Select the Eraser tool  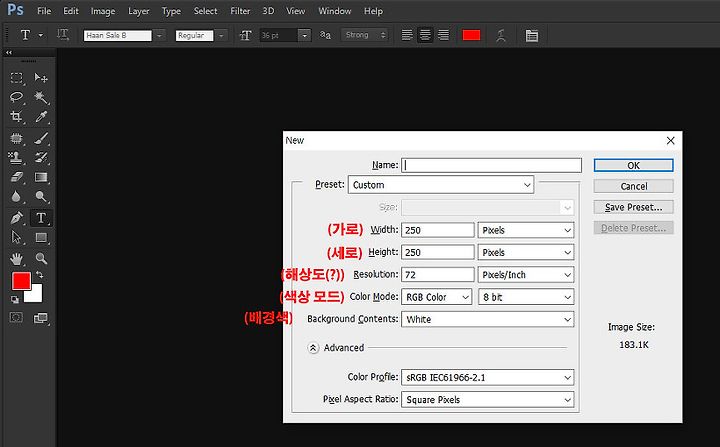17,177
